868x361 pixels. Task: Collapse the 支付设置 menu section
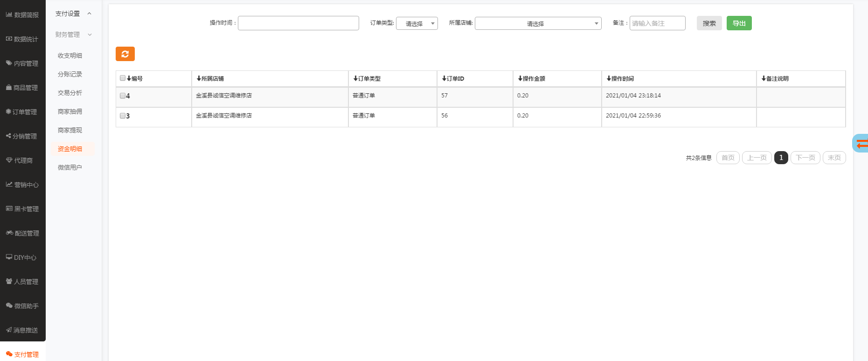73,14
